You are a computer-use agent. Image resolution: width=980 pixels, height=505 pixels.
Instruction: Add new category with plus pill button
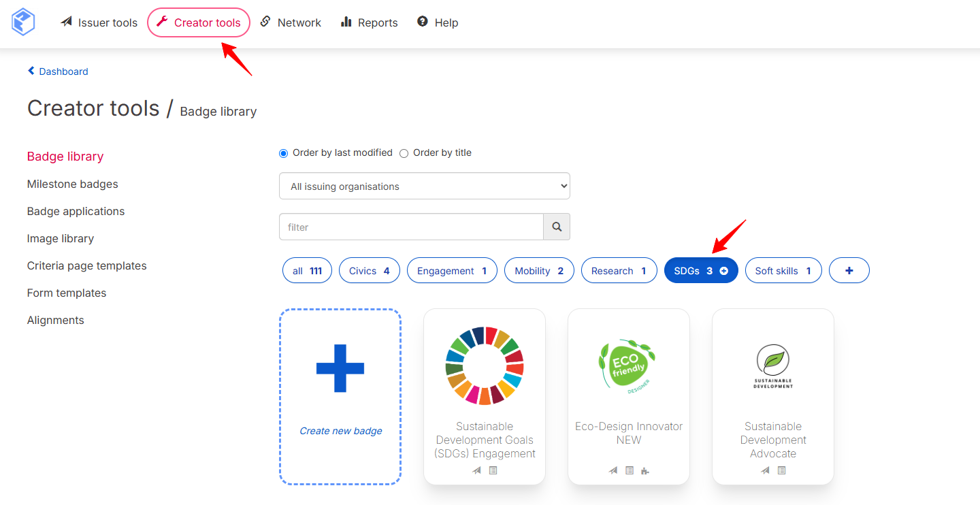(849, 270)
